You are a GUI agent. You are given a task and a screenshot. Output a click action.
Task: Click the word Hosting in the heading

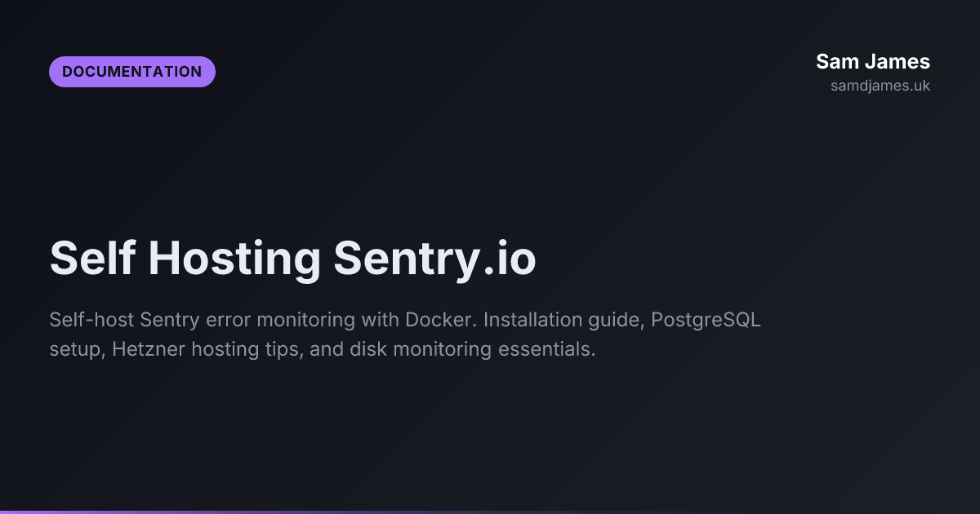[x=234, y=259]
